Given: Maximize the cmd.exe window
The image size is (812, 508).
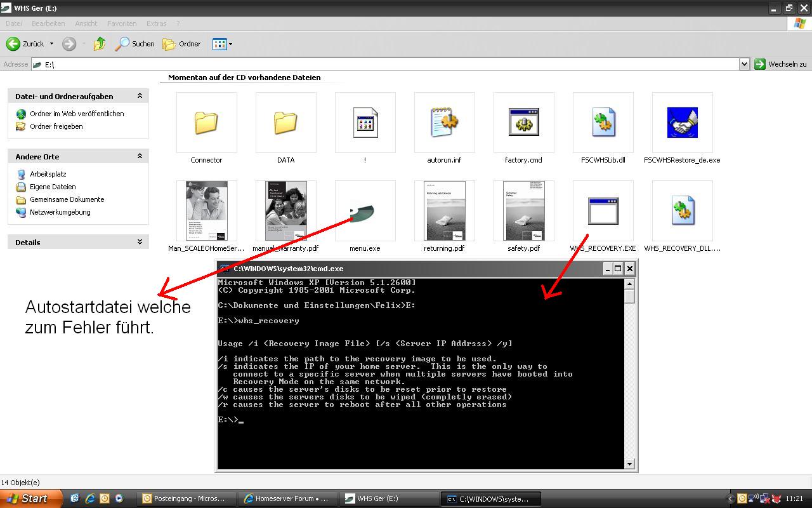Looking at the screenshot, I should [x=618, y=269].
